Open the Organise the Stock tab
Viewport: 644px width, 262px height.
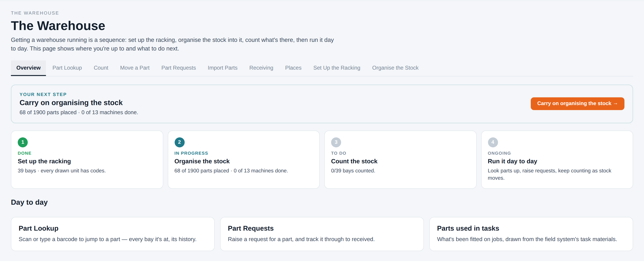tap(395, 68)
